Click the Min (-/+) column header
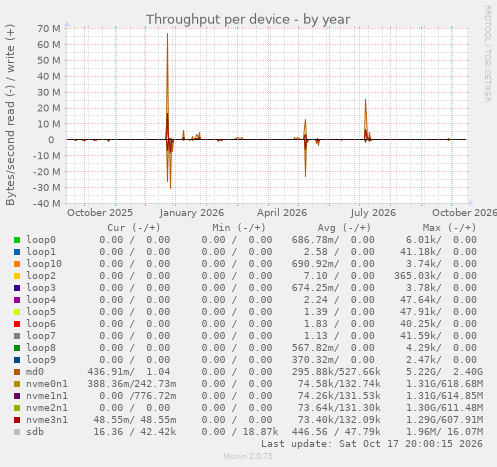Viewport: 497px width, 467px height. (239, 228)
